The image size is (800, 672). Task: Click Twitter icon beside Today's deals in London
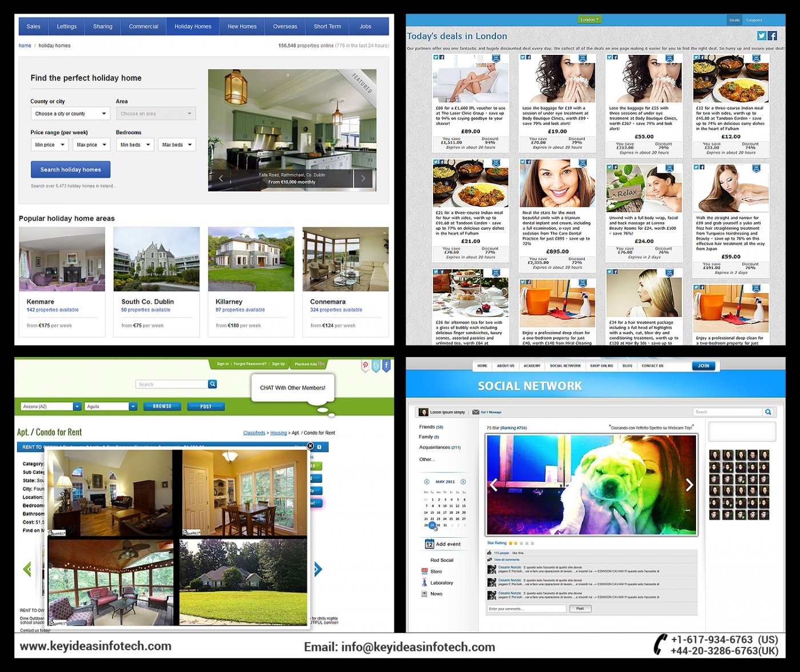pos(762,35)
